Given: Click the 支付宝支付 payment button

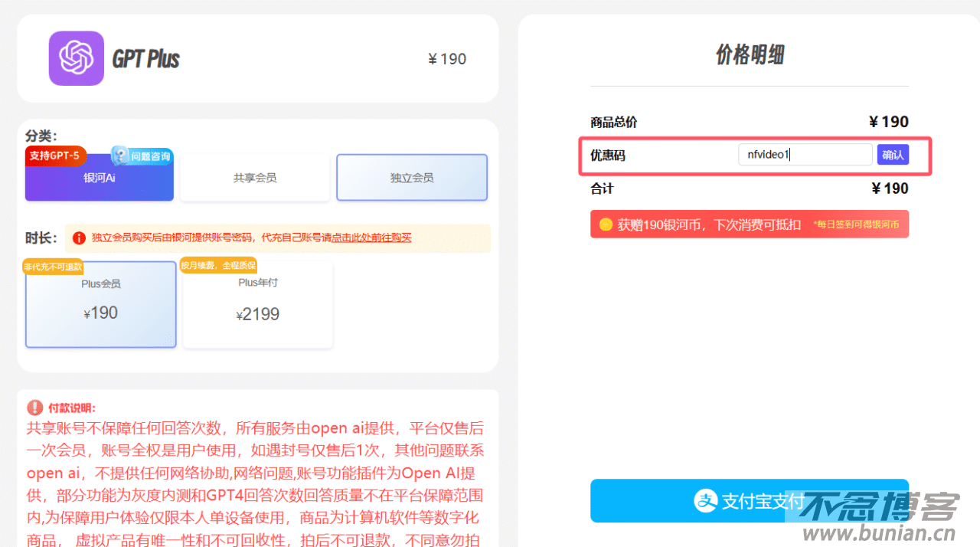Looking at the screenshot, I should (749, 500).
